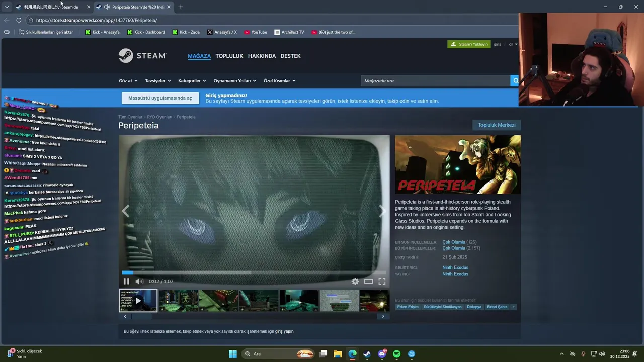Seek in trailer progress bar
The height and width of the screenshot is (362, 644).
click(x=254, y=273)
